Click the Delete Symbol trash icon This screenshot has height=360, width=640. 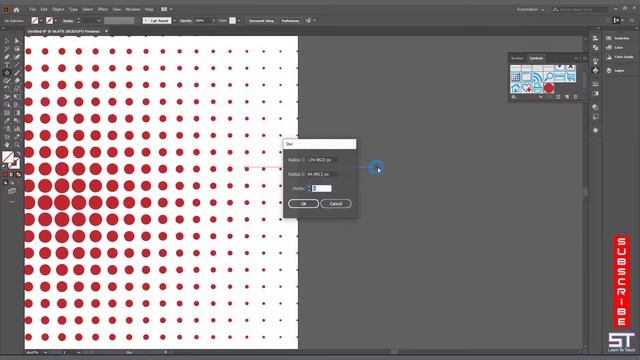point(576,97)
